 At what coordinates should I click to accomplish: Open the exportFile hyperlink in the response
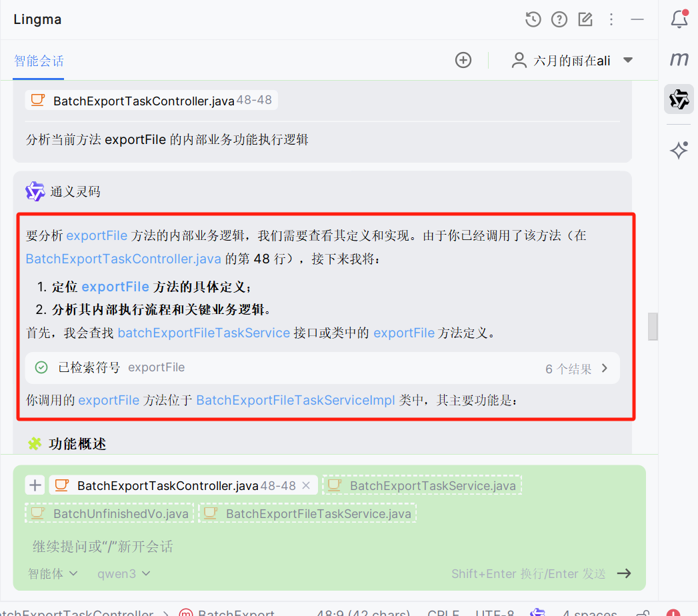(x=97, y=235)
